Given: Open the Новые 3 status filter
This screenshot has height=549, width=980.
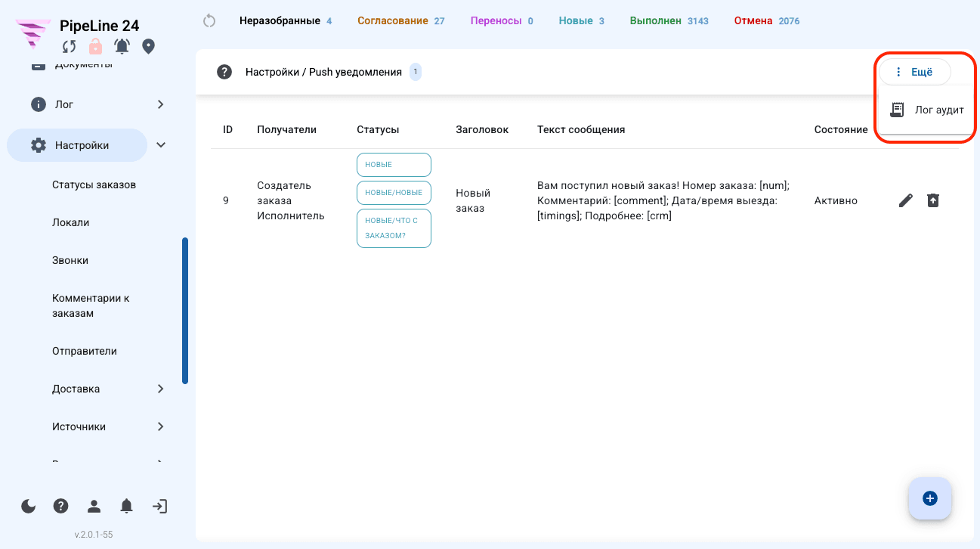Looking at the screenshot, I should click(582, 20).
